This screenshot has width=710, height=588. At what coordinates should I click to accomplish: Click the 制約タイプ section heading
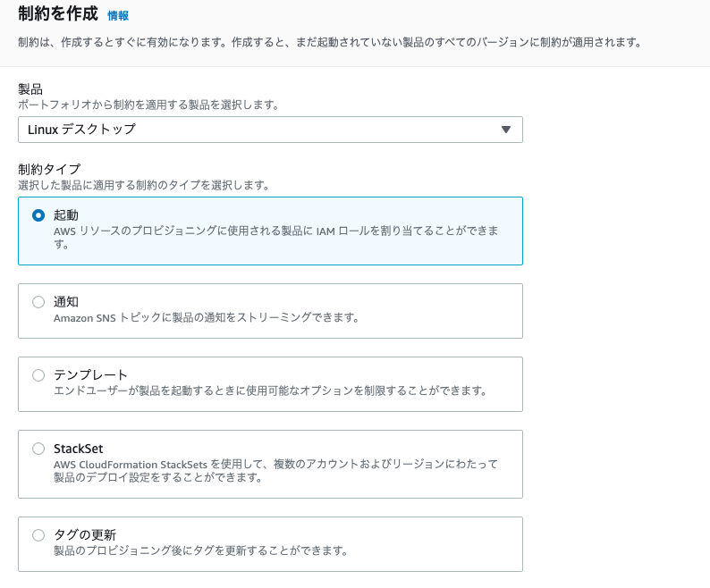point(49,169)
